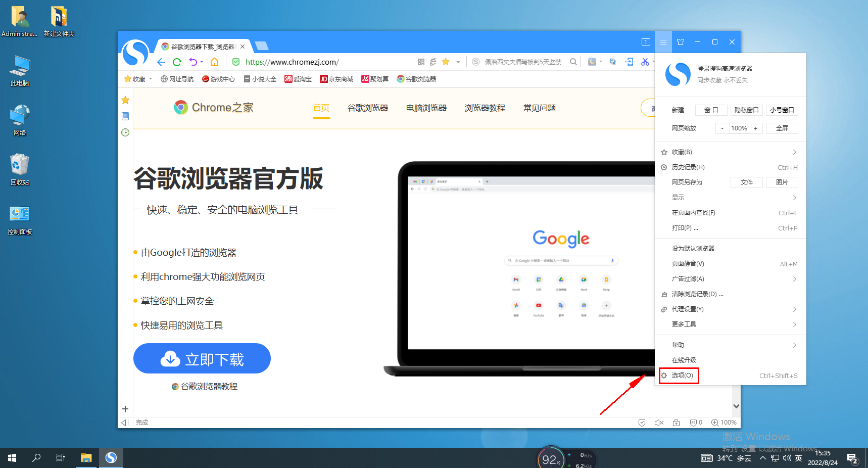Decrease page zoom with minus button
Image resolution: width=868 pixels, height=468 pixels.
tap(722, 128)
